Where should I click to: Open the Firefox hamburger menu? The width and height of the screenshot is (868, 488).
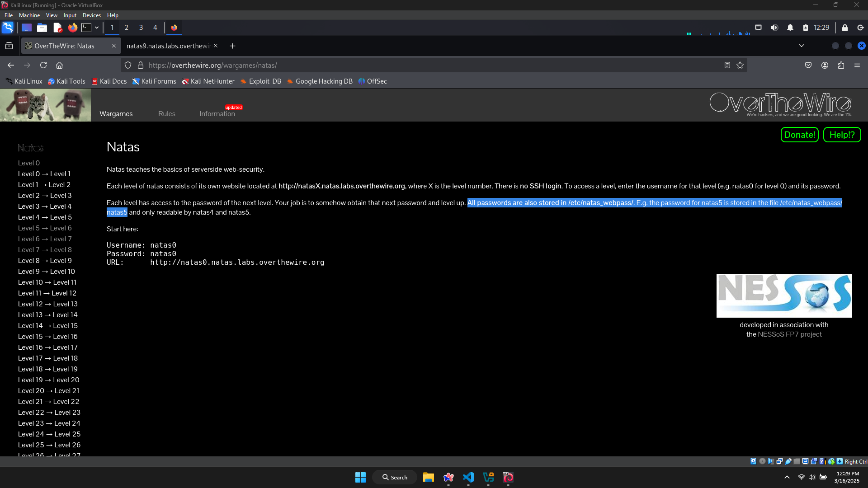[x=857, y=65]
